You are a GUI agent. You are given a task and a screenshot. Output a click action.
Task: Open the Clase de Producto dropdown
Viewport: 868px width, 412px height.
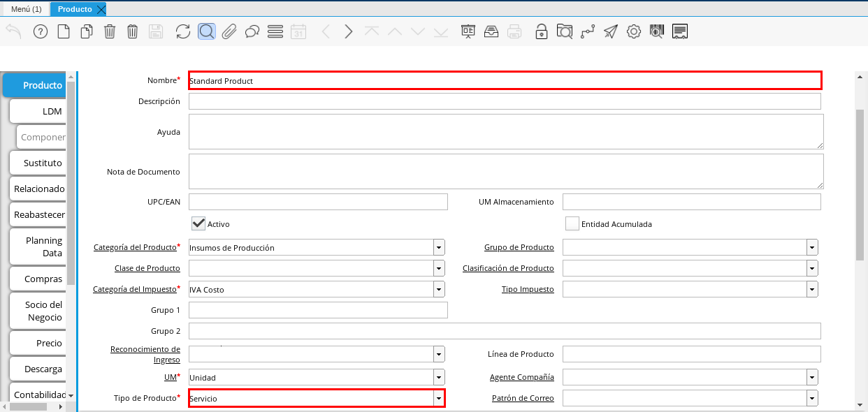coord(439,268)
